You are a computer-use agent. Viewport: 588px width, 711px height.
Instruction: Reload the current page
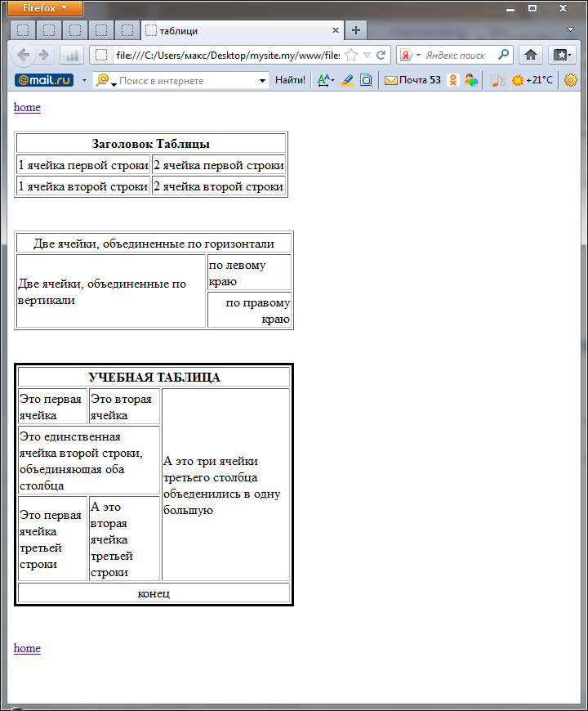tap(381, 56)
